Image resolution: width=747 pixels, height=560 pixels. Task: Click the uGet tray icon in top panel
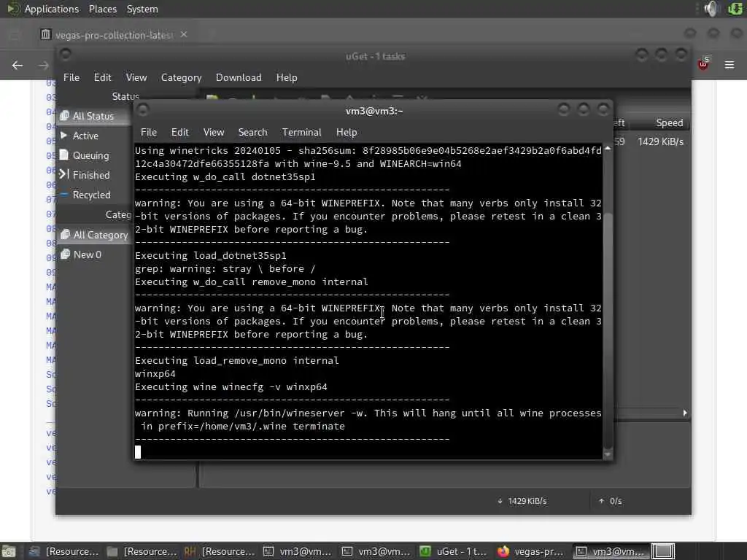[x=735, y=9]
